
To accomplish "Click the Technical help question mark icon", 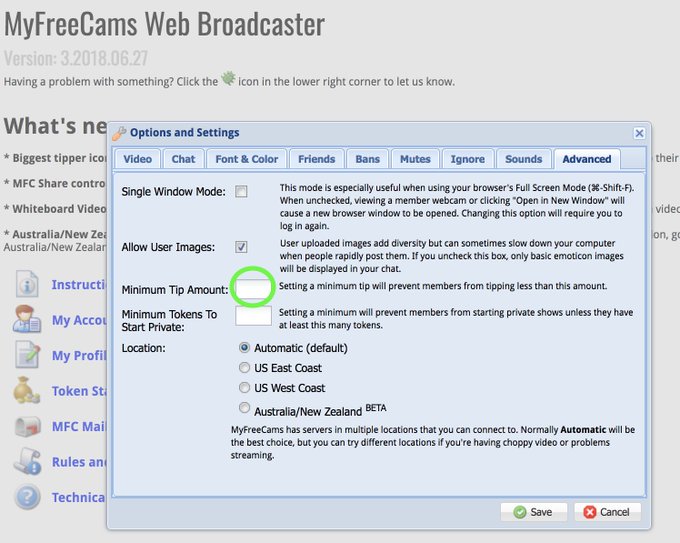I will [x=27, y=497].
